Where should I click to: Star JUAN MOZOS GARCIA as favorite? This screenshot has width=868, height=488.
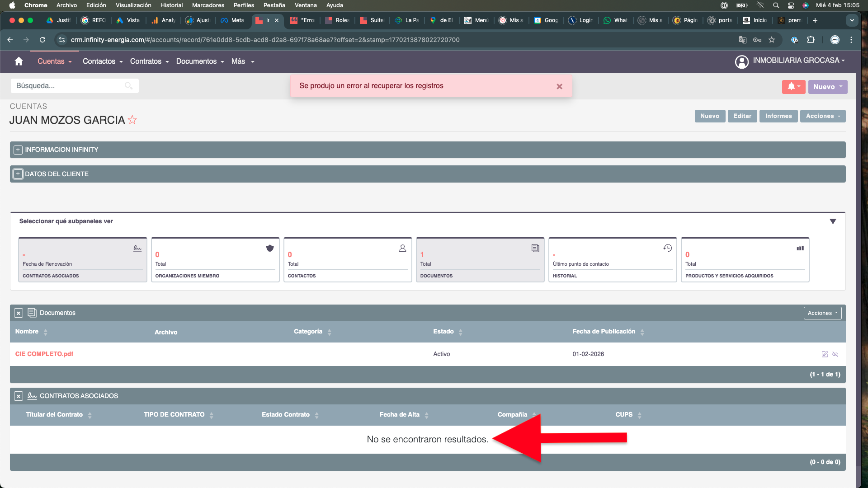point(132,120)
